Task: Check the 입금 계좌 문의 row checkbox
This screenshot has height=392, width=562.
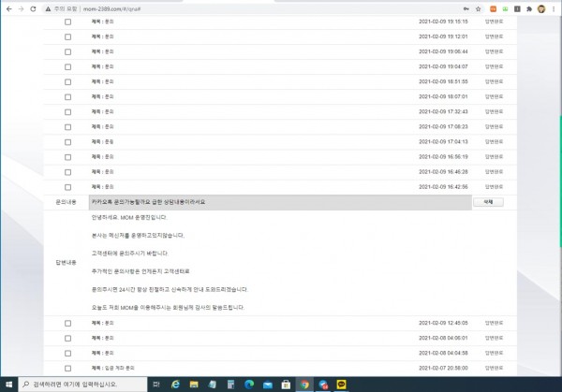Action: [x=67, y=369]
